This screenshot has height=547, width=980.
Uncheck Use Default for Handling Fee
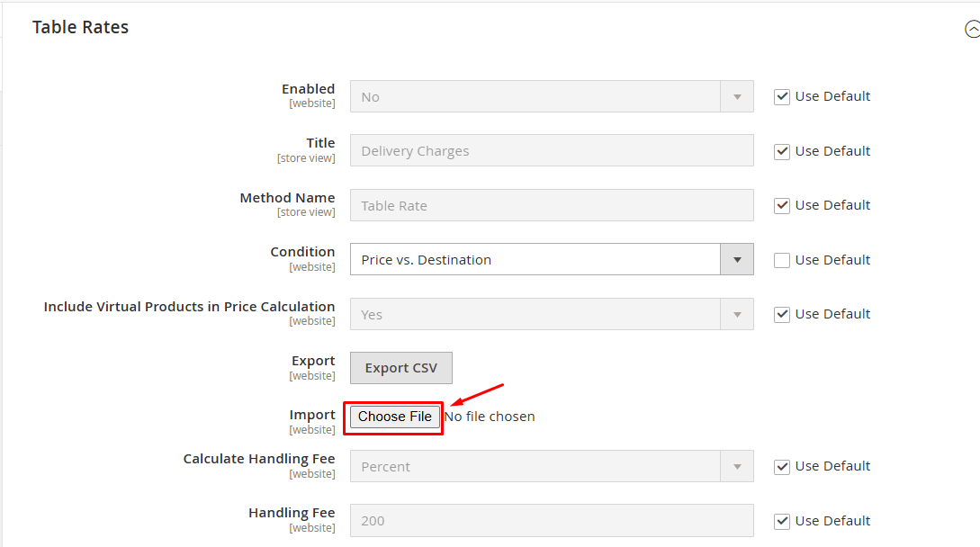point(781,520)
